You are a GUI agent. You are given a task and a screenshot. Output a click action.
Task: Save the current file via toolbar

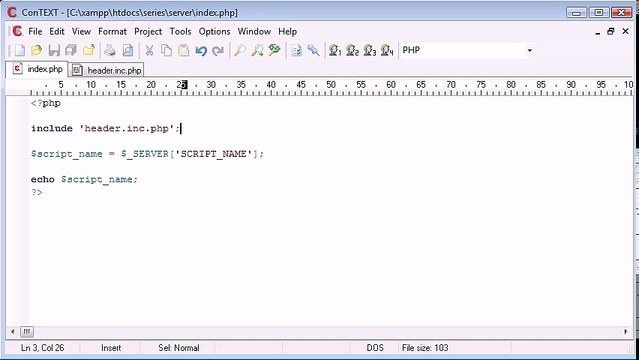coord(54,51)
